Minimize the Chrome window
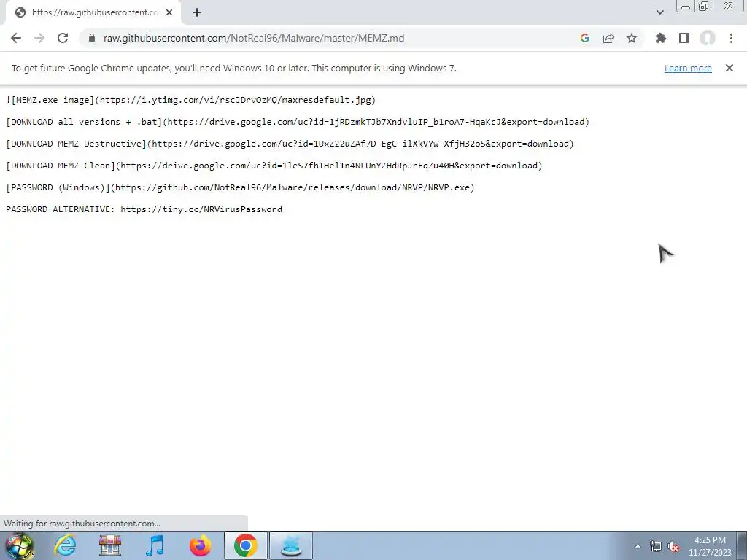The height and width of the screenshot is (560, 747). (686, 6)
